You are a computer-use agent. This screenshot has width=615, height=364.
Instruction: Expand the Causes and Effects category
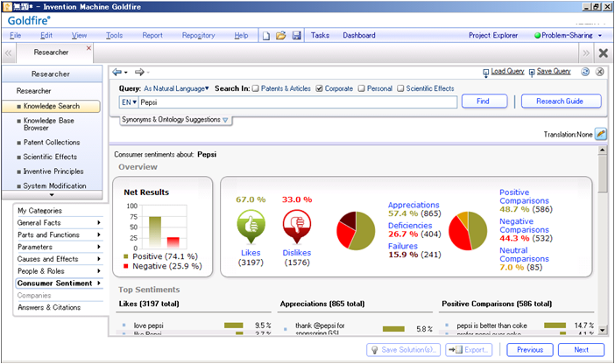pos(99,259)
